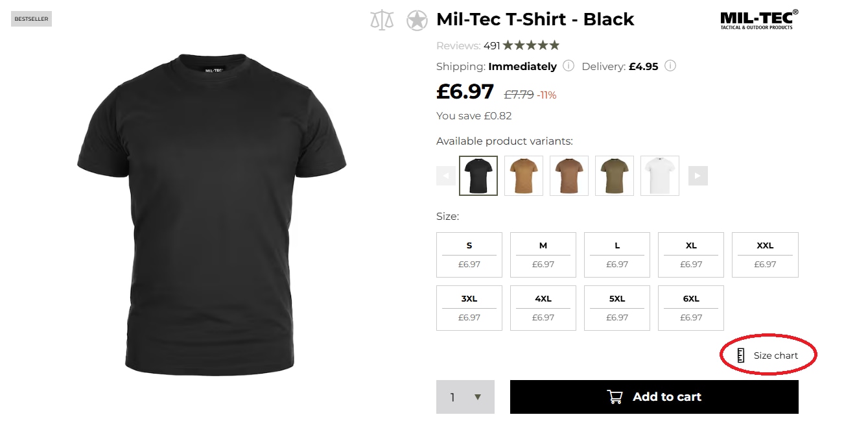Click the BESTSELLER badge
The width and height of the screenshot is (868, 430).
30,19
